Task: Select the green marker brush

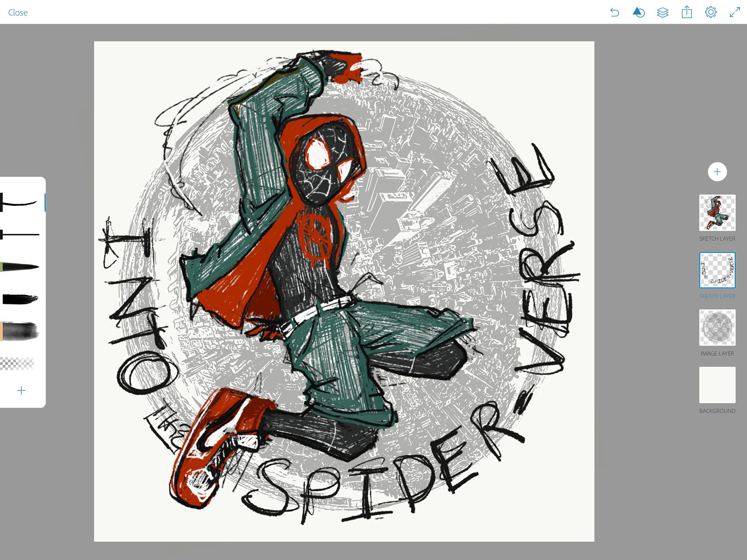Action: 20,267
